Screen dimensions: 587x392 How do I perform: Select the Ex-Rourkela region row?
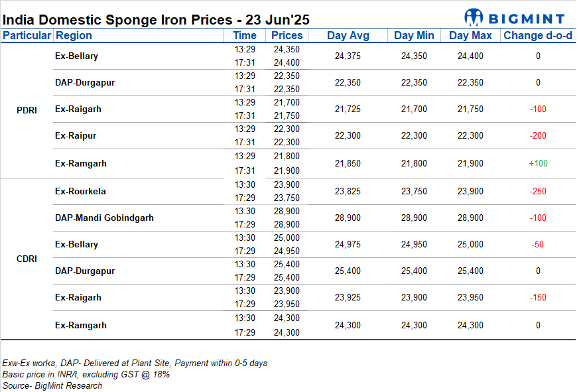[80, 192]
